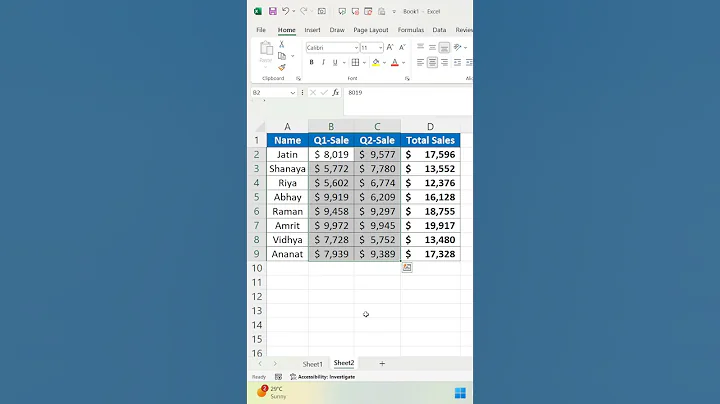The height and width of the screenshot is (404, 720).
Task: Paste clipboard contents via the Paste icon
Action: click(266, 50)
